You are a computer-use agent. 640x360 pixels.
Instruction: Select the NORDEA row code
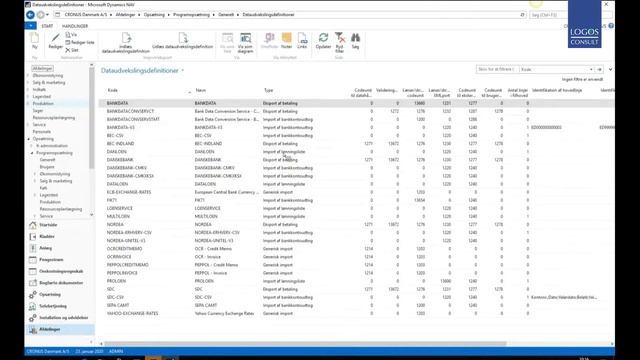pyautogui.click(x=115, y=224)
